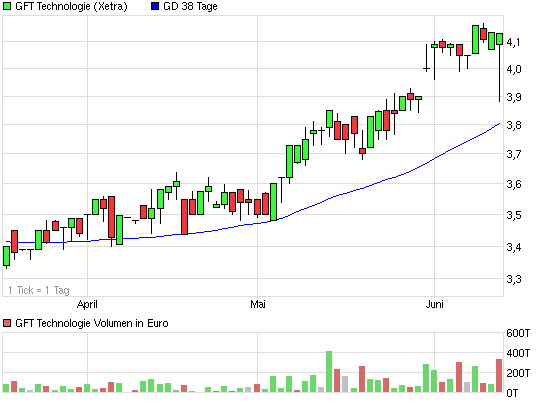
Task: Select the 'GFT Technologie (Xetra)' legend label
Action: coord(71,6)
